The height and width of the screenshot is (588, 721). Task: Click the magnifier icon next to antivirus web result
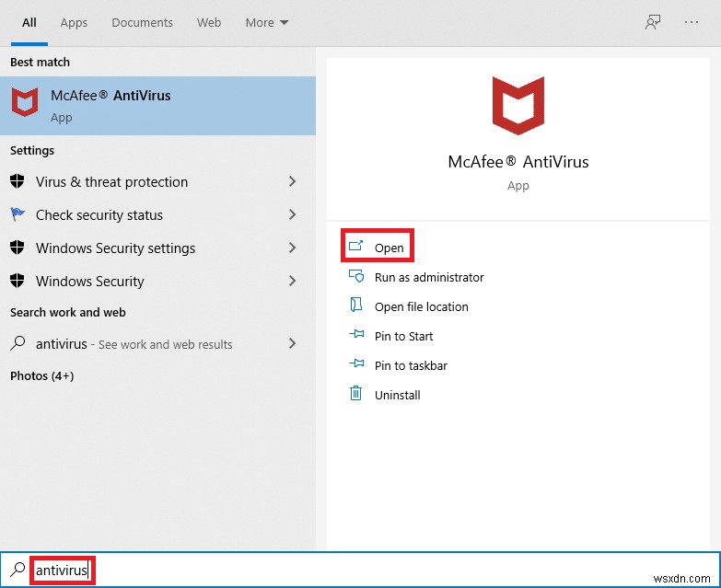(x=17, y=343)
